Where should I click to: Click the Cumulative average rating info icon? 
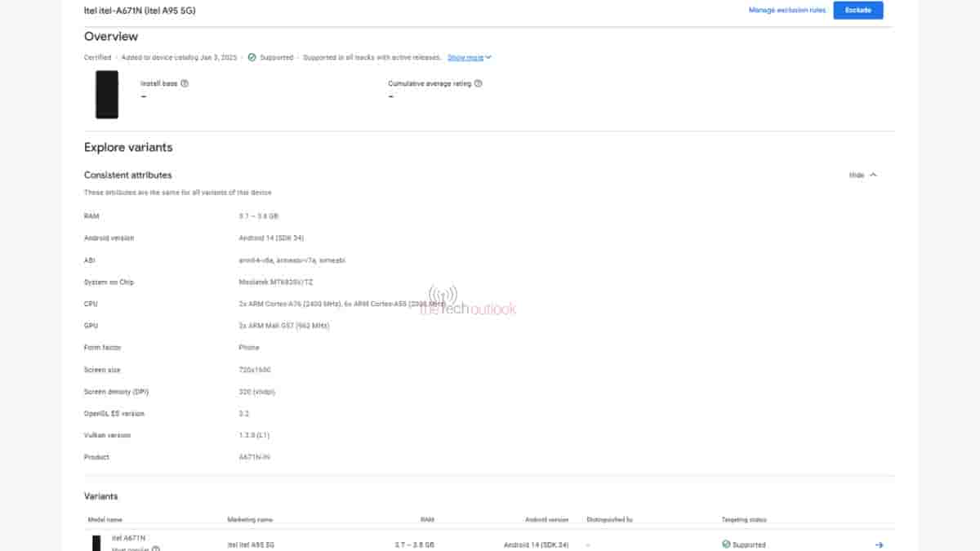click(x=478, y=82)
